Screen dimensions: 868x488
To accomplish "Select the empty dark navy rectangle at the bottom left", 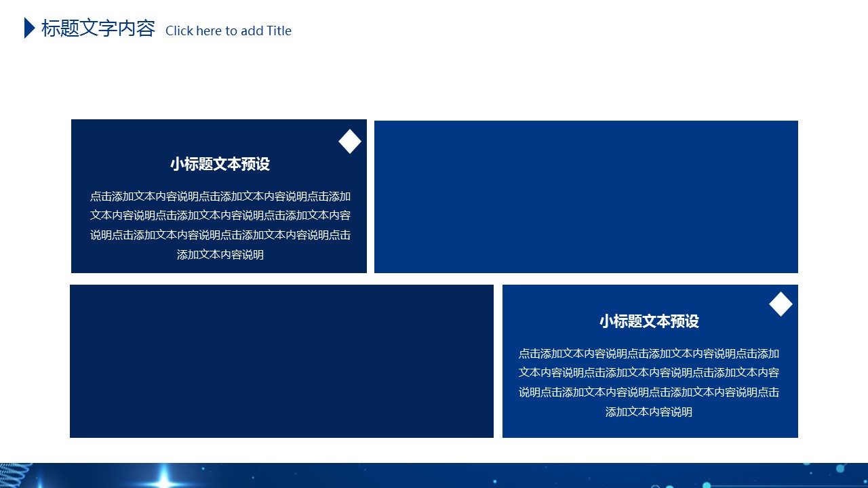I will 281,361.
